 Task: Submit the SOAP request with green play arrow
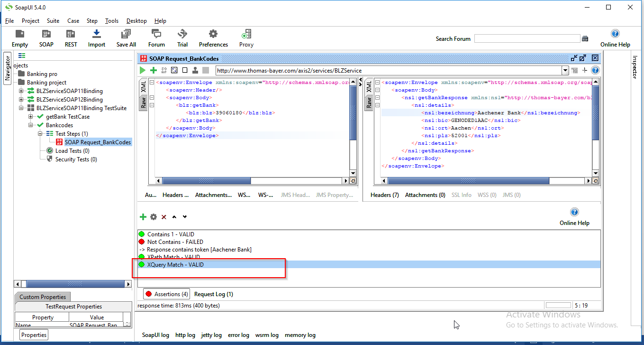(143, 70)
